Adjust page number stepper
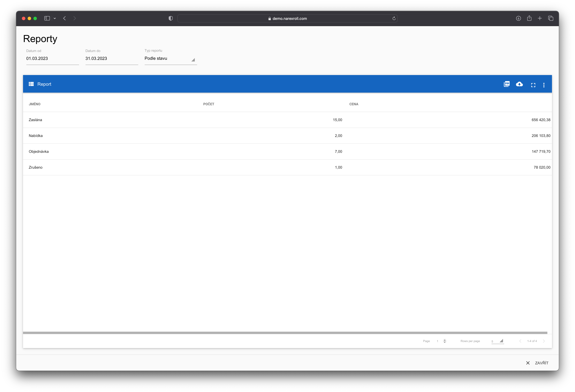The image size is (575, 392). 445,341
